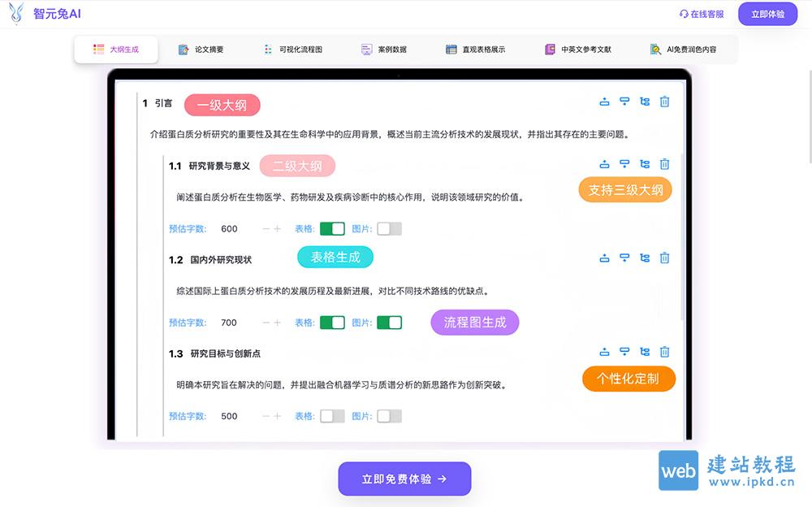Insert a node below 研究背景与意义
This screenshot has height=507, width=812.
[x=624, y=164]
